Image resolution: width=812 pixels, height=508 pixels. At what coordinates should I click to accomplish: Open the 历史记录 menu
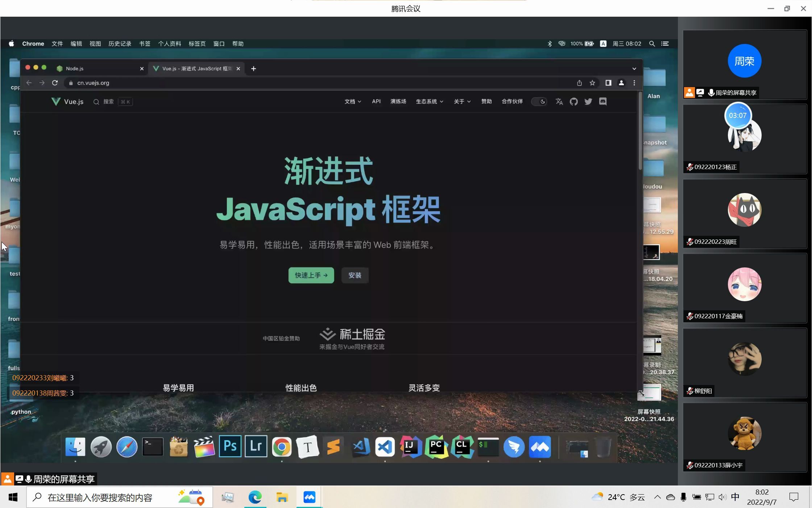coord(120,44)
